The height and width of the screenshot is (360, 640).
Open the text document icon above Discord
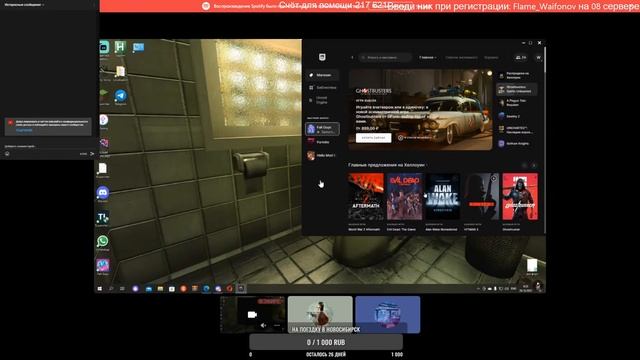(103, 169)
